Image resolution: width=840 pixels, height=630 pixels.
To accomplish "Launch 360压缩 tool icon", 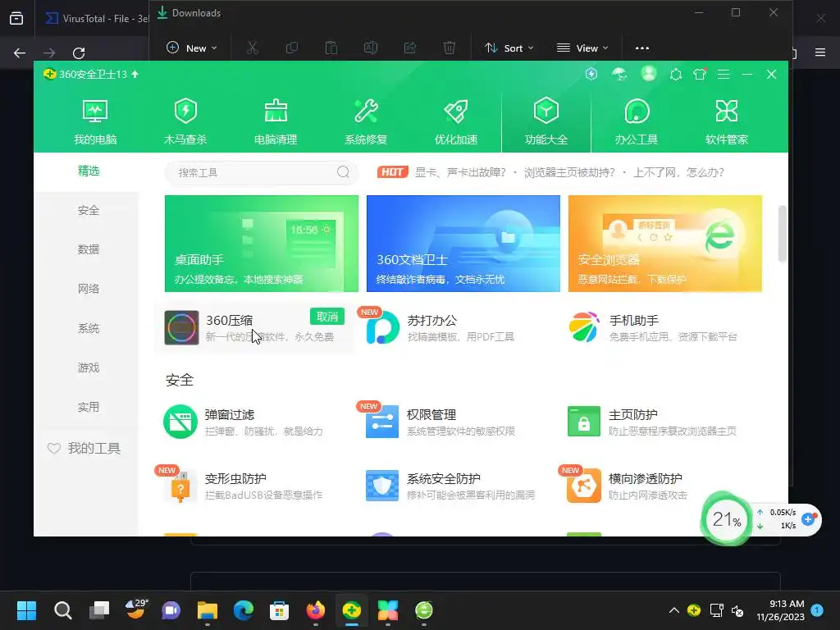I will 181,327.
